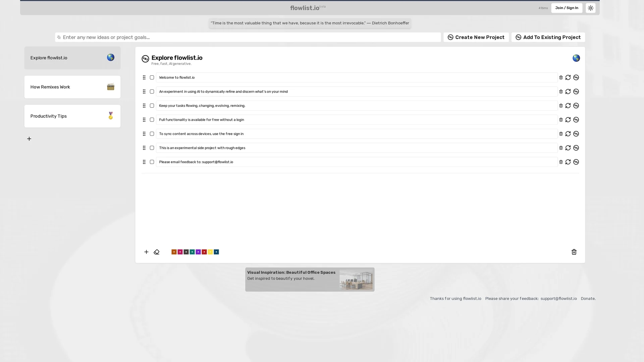Image resolution: width=644 pixels, height=362 pixels.
Task: Refresh the 'Full functionality is available' task
Action: pyautogui.click(x=568, y=120)
